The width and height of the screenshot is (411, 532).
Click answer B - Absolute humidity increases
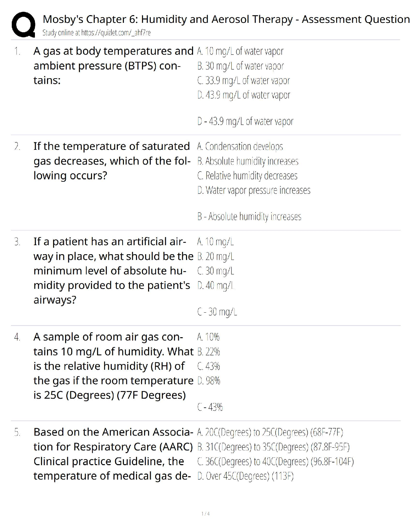click(249, 217)
